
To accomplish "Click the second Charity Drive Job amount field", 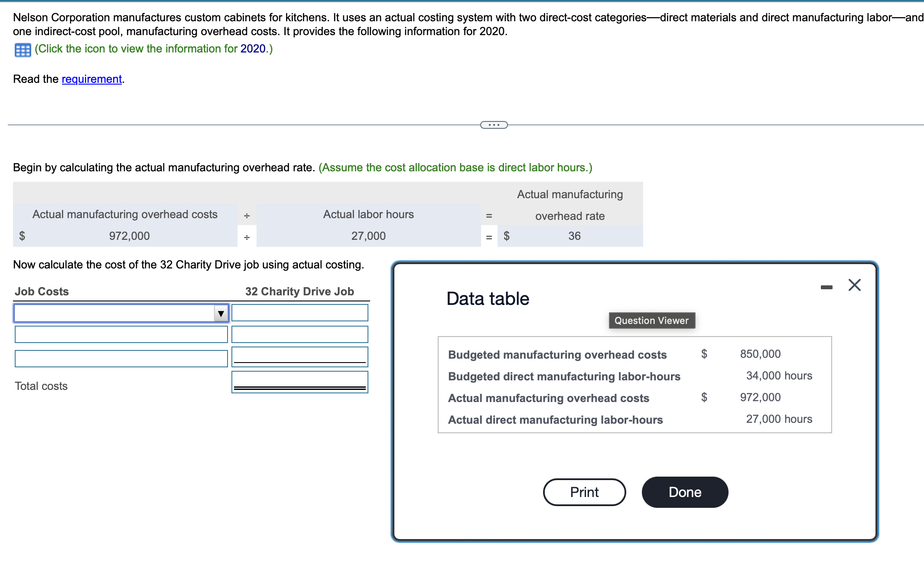I will click(299, 334).
